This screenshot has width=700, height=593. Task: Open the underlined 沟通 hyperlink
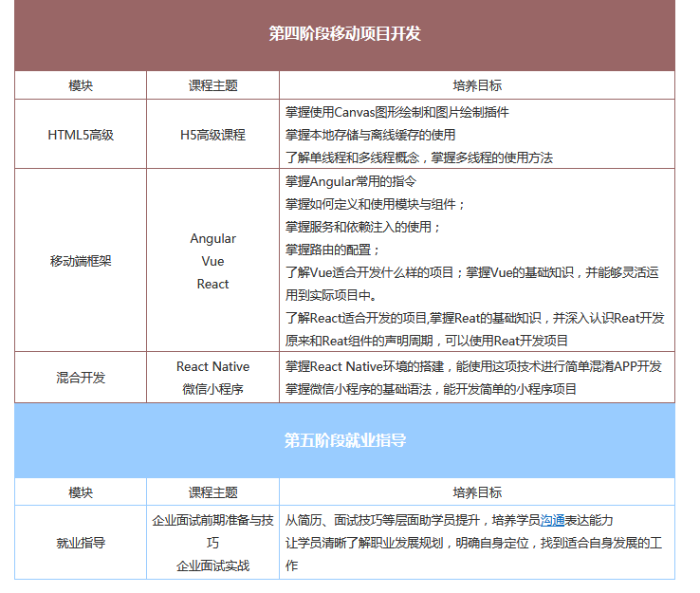[553, 520]
